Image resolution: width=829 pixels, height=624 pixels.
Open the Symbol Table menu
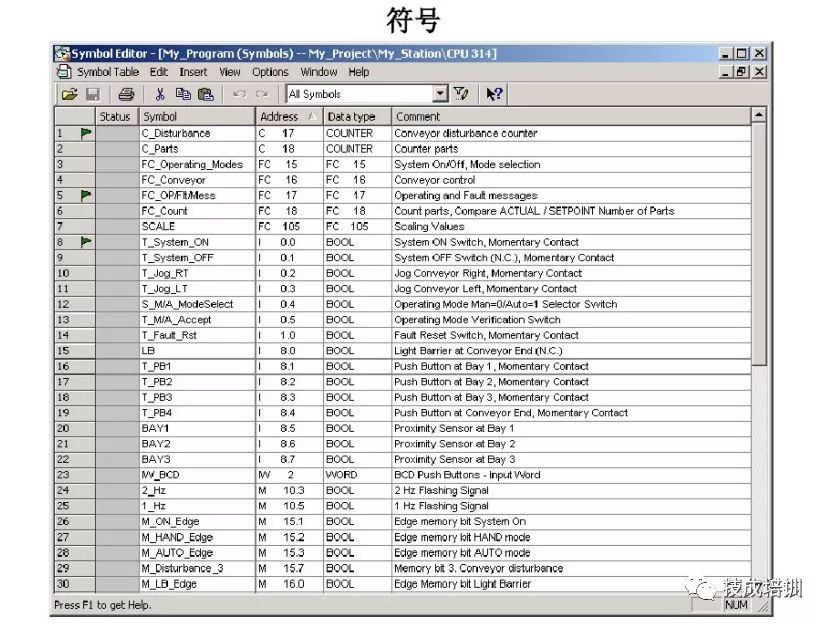107,71
